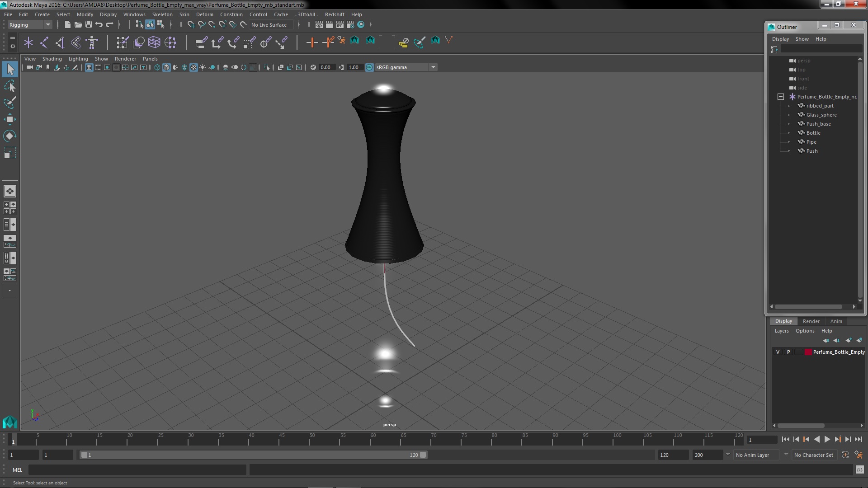
Task: Save the scene with the floppy disk icon
Action: pyautogui.click(x=89, y=24)
